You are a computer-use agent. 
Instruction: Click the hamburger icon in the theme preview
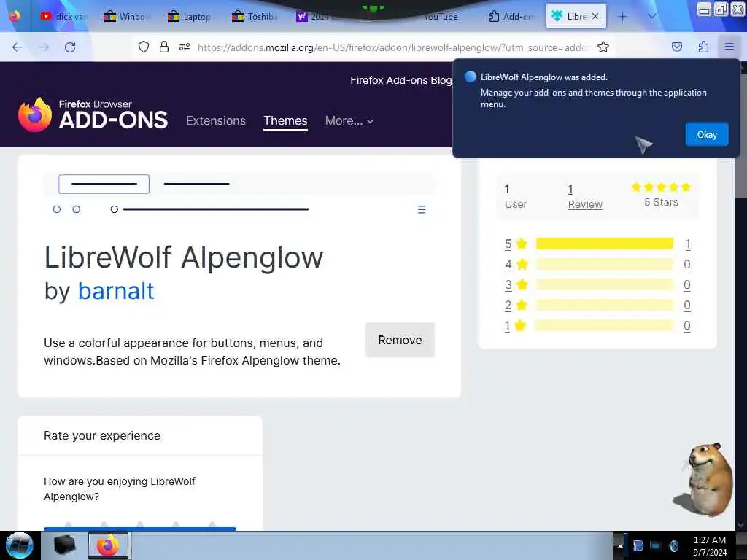(x=422, y=209)
